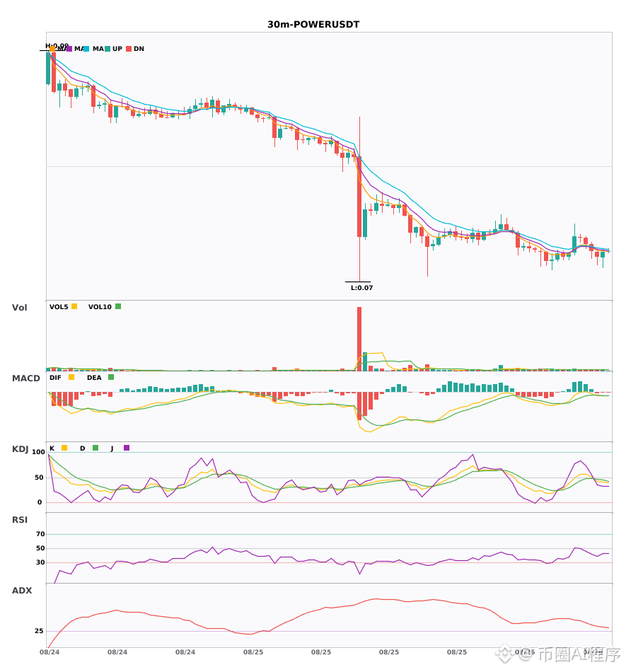Image resolution: width=626 pixels, height=672 pixels.
Task: Click the RSI 30 axis value
Action: (x=40, y=562)
